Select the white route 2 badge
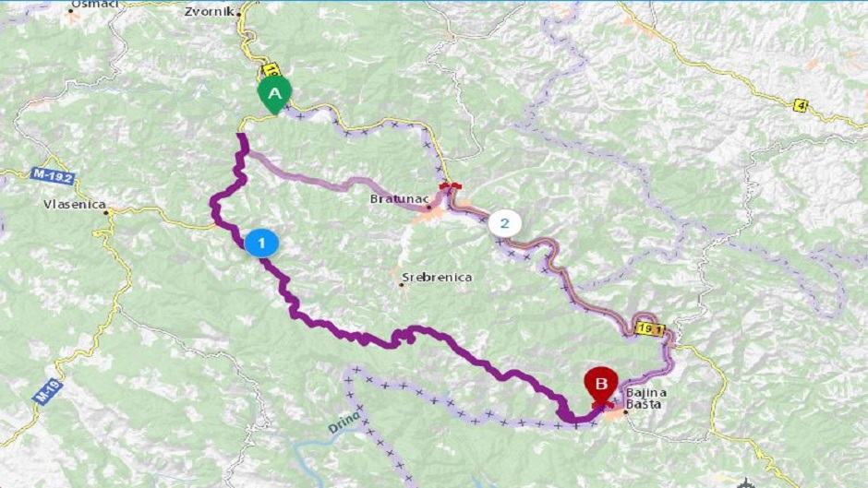868x488 pixels. 504,223
